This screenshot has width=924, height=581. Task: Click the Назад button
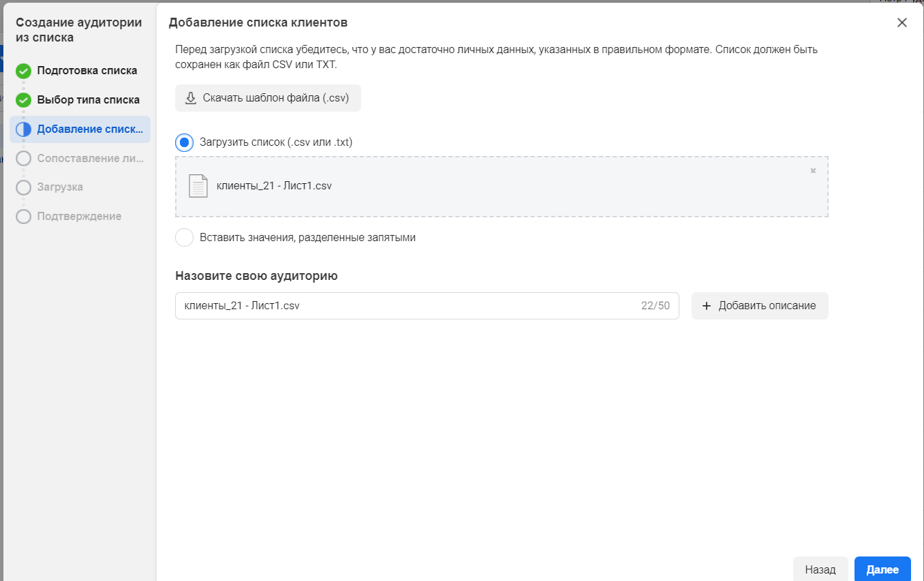point(820,569)
